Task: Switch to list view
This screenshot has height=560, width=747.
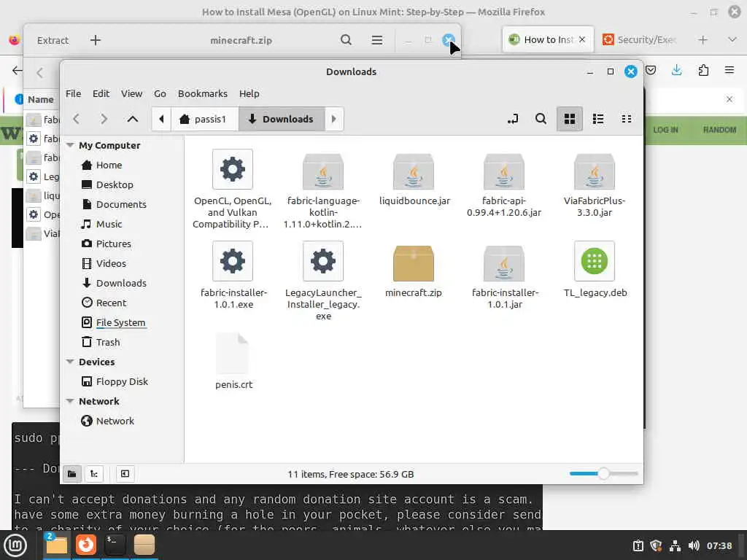Action: point(598,119)
